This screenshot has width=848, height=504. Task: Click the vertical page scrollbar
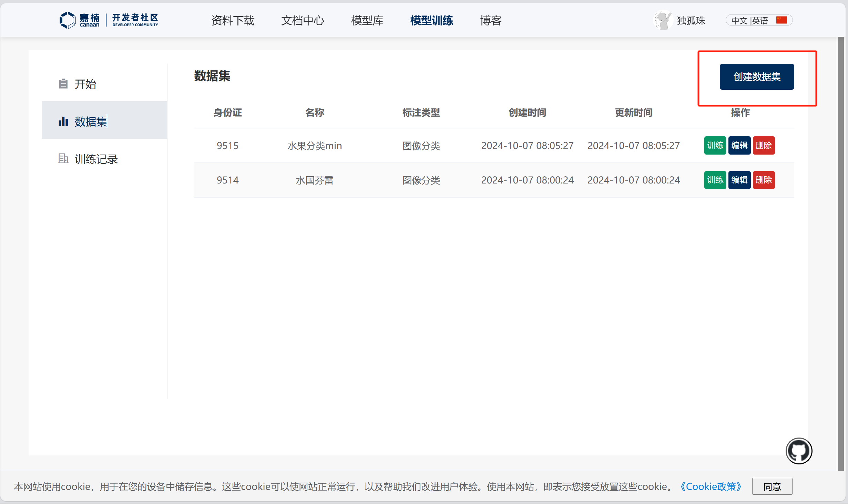tap(841, 253)
